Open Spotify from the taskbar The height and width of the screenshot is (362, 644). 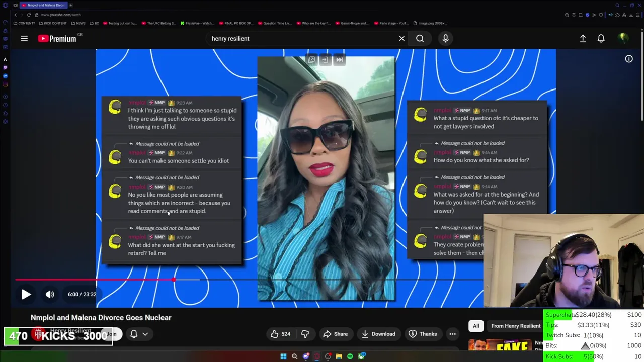point(350,356)
